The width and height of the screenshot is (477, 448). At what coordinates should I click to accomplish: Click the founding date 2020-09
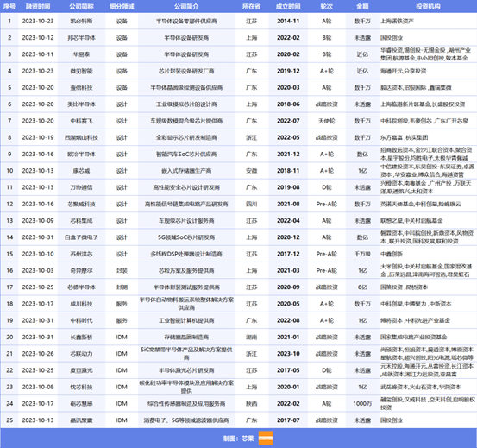pos(288,287)
